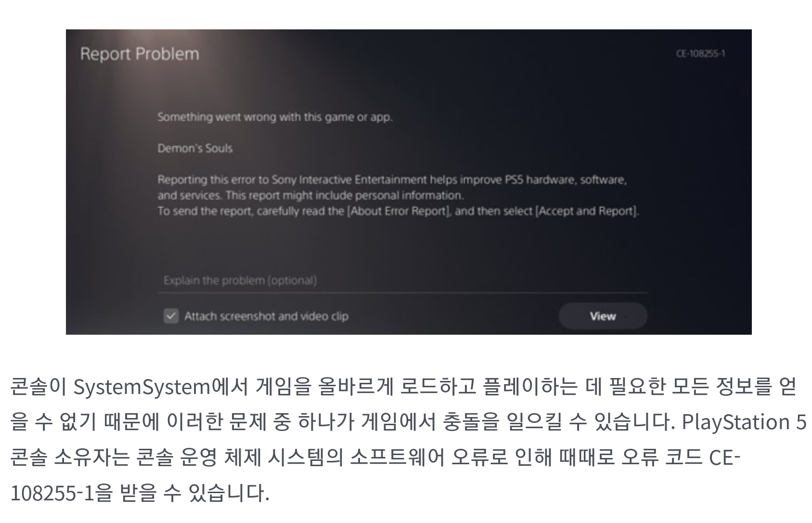Select the CE-108255-1 code in screenshot corner
812x523 pixels.
[700, 53]
